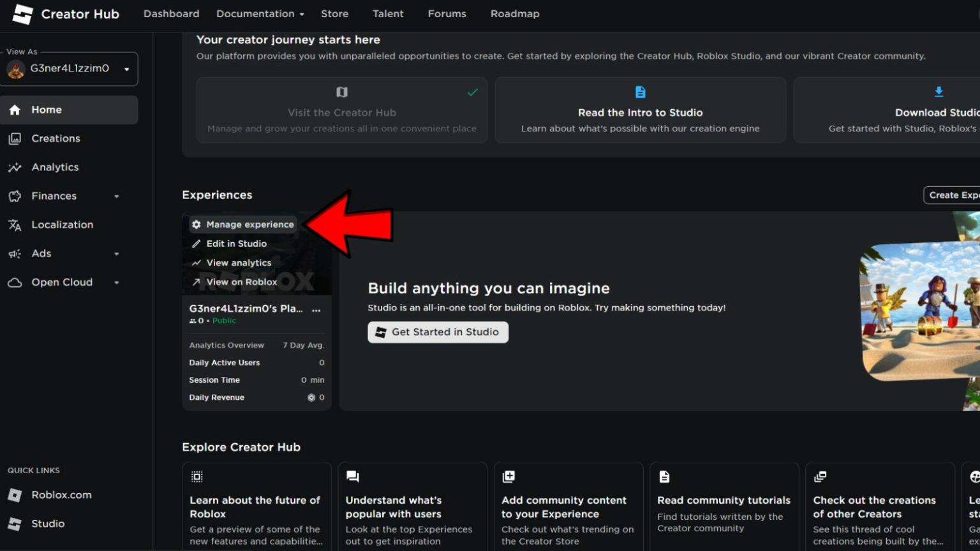Click the Download Studio download icon
This screenshot has height=551, width=980.
tap(939, 92)
